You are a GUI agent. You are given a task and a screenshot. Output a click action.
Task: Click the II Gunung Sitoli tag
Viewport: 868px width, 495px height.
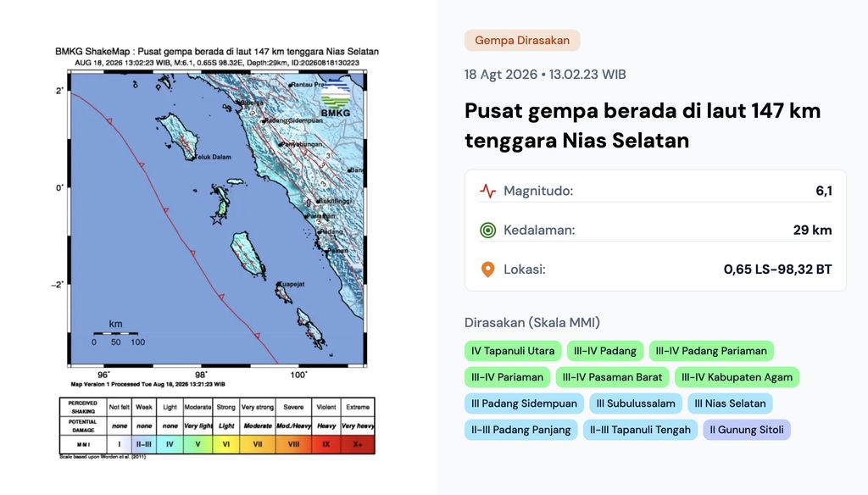point(747,430)
